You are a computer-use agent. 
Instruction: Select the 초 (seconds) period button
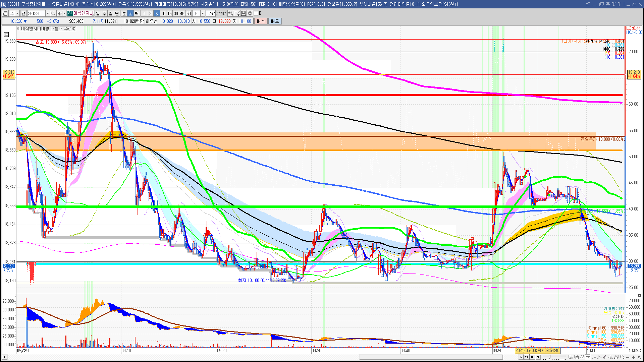coord(130,13)
